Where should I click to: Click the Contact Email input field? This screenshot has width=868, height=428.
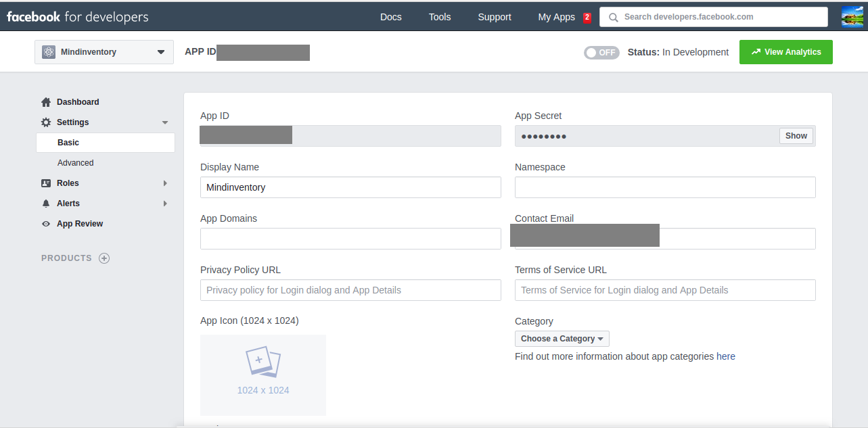coord(665,239)
